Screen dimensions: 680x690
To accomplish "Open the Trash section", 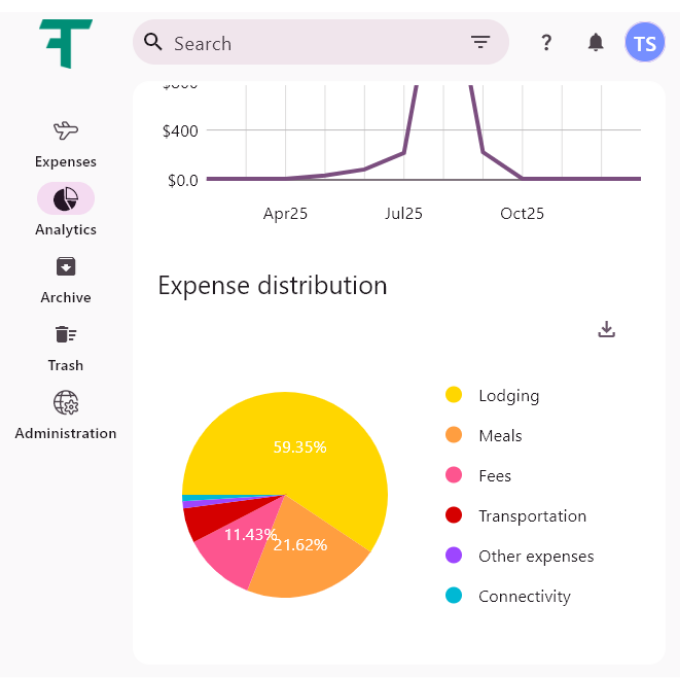I will click(x=66, y=335).
